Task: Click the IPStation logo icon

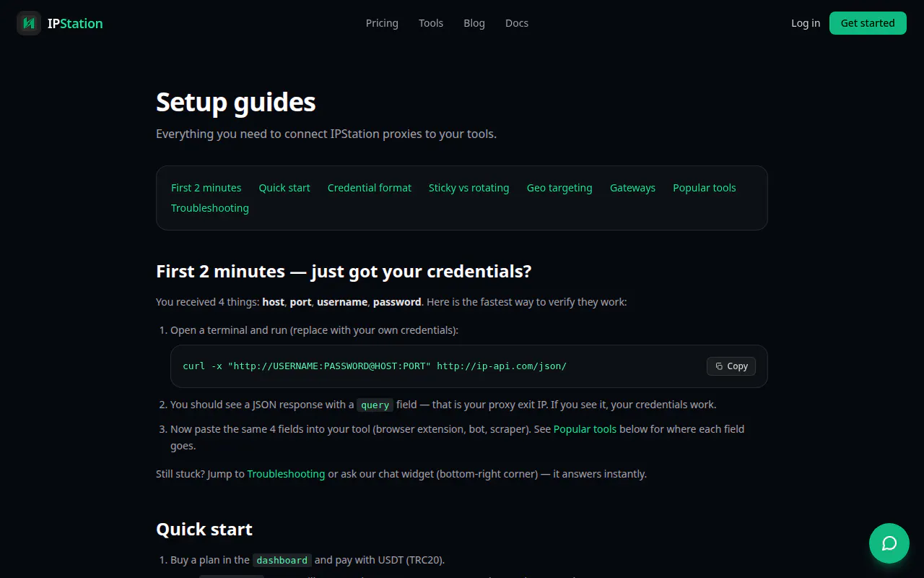Action: pyautogui.click(x=29, y=23)
